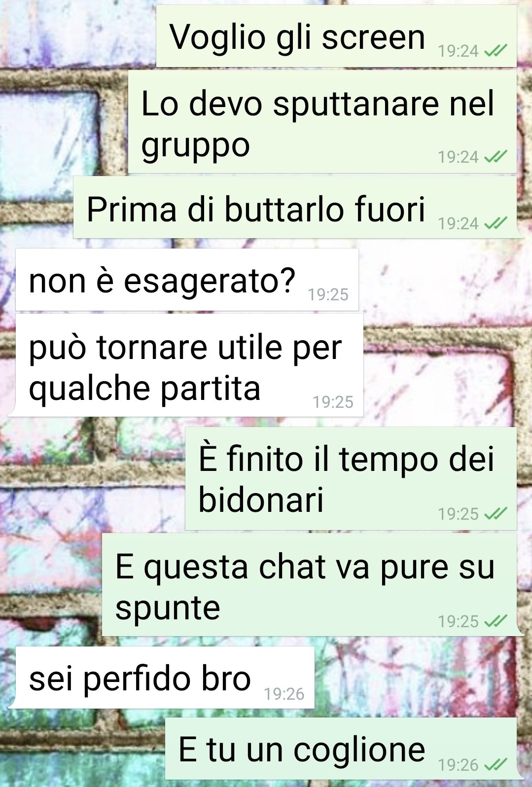Select the 'sei perfido bro' received message
Screen dimensions: 532x787
click(x=161, y=677)
